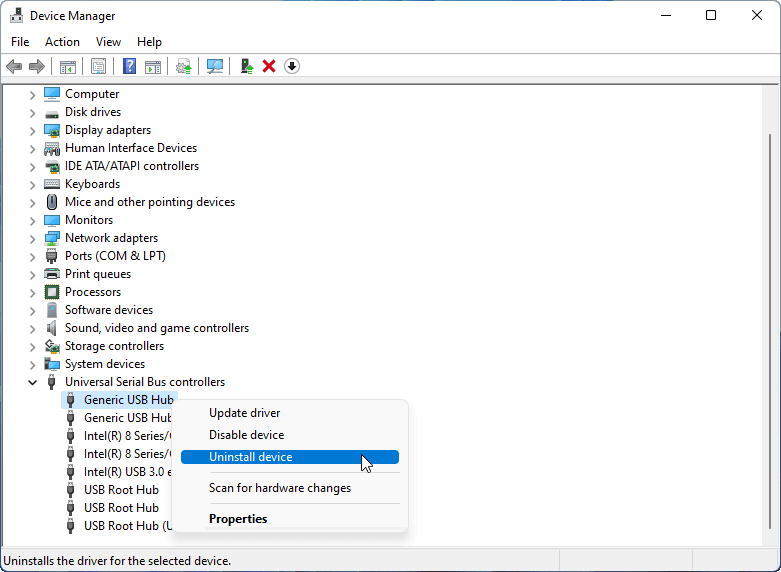
Task: Expand the Disk drives category
Action: pos(32,113)
